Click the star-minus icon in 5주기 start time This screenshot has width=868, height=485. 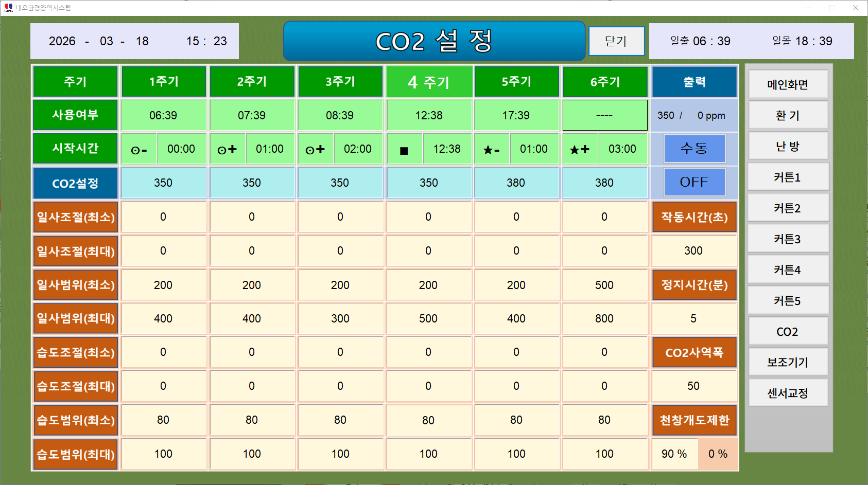(492, 149)
